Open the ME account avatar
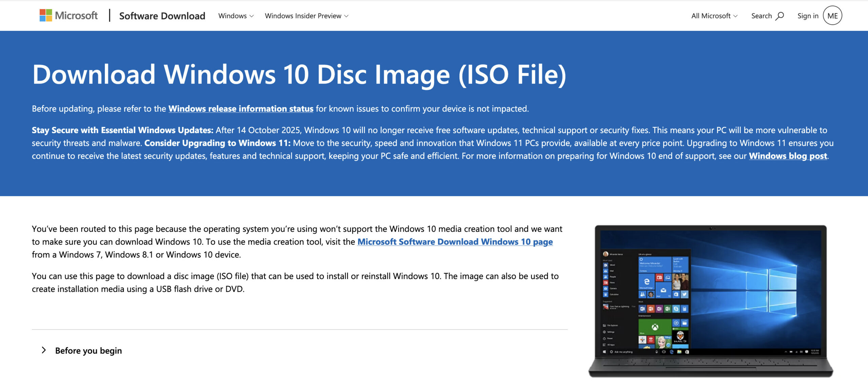The image size is (868, 388). [832, 16]
